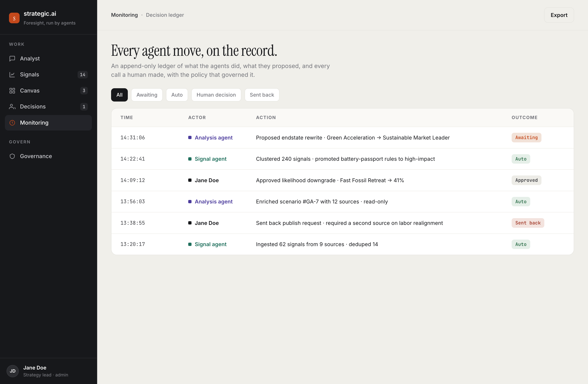This screenshot has height=384, width=588.
Task: Click Analysis agent in the 13:56:03 row
Action: 214,202
